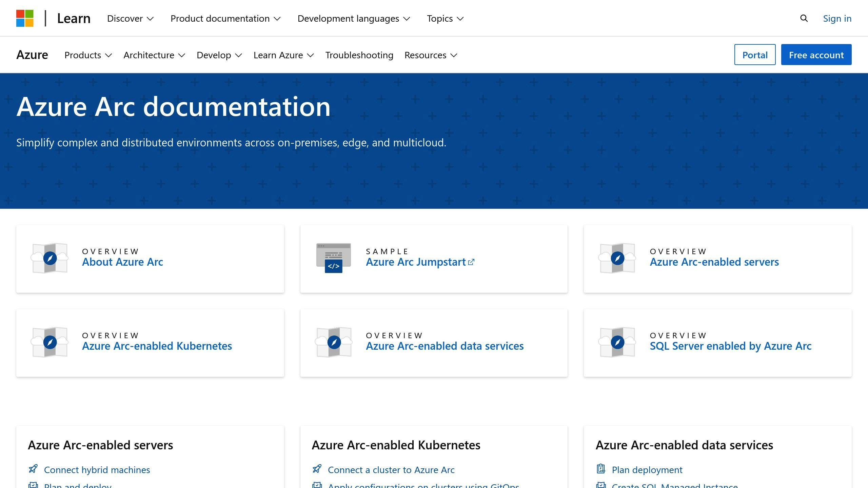This screenshot has height=488, width=868.
Task: Open the About Azure Arc link
Action: [x=122, y=262]
